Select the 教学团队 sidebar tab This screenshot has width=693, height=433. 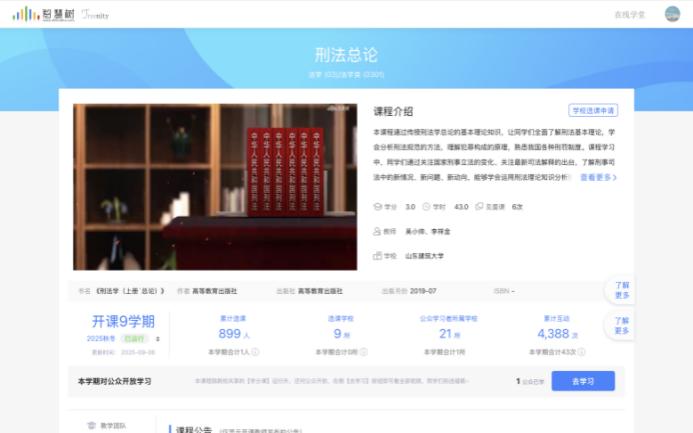click(x=112, y=425)
